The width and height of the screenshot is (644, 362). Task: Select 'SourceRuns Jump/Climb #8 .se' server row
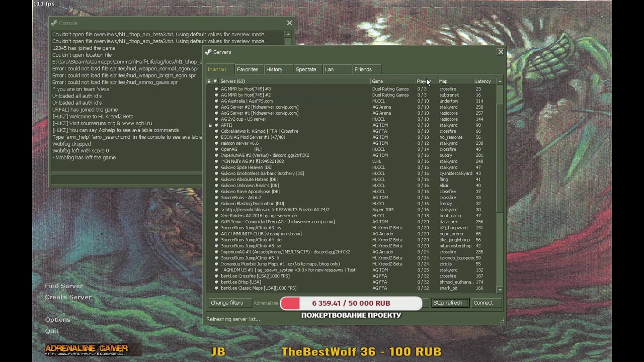(x=352, y=246)
